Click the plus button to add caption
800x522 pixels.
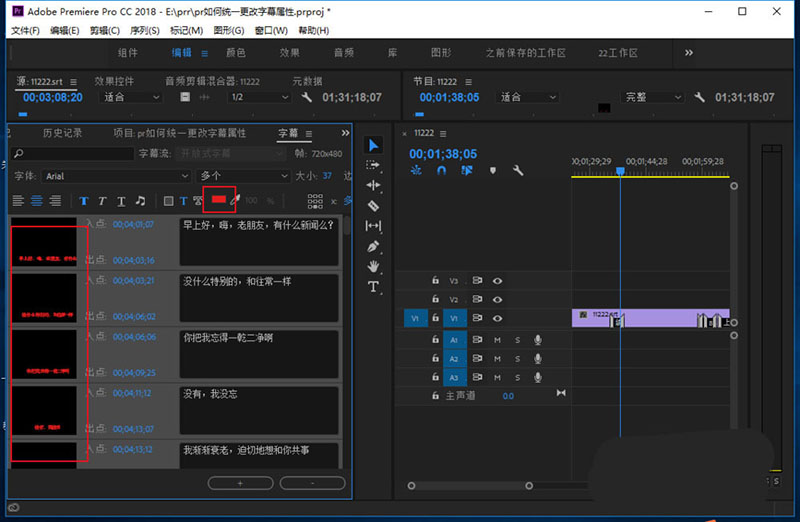[240, 483]
